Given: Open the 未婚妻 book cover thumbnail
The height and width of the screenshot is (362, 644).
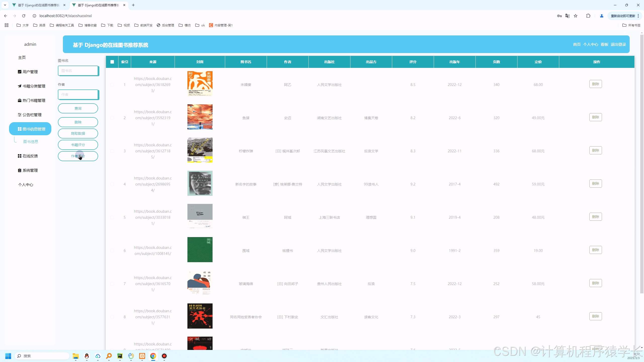Looking at the screenshot, I should (200, 84).
